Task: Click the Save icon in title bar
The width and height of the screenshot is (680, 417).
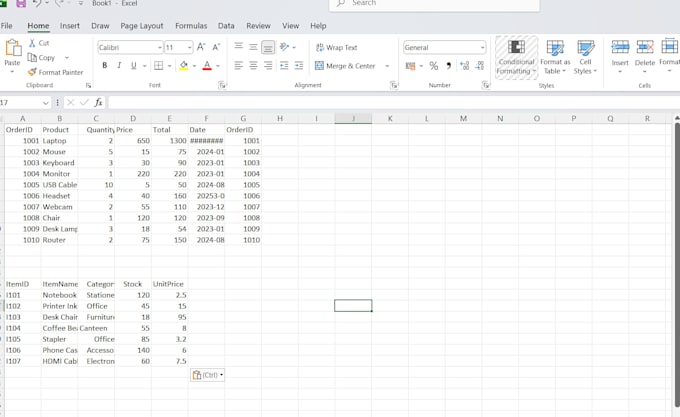Action: [x=21, y=3]
